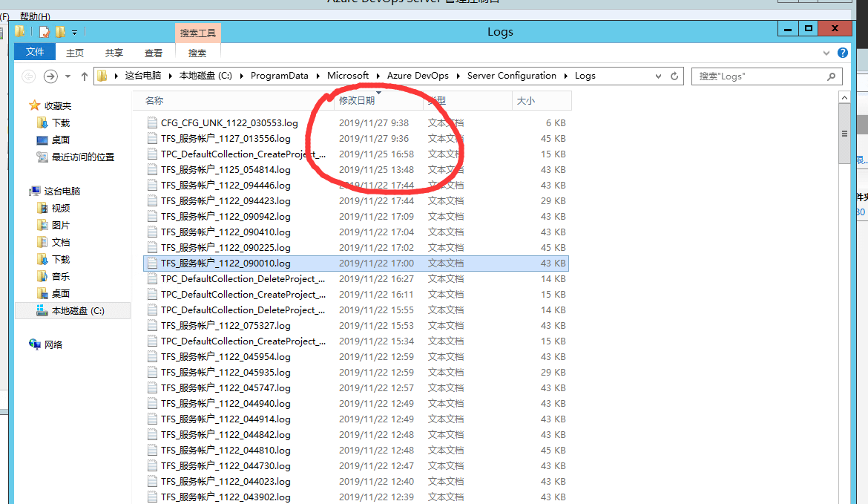Screen dimensions: 868x504
Task: Click New Folder icon in quick access toolbar
Action: 61,32
